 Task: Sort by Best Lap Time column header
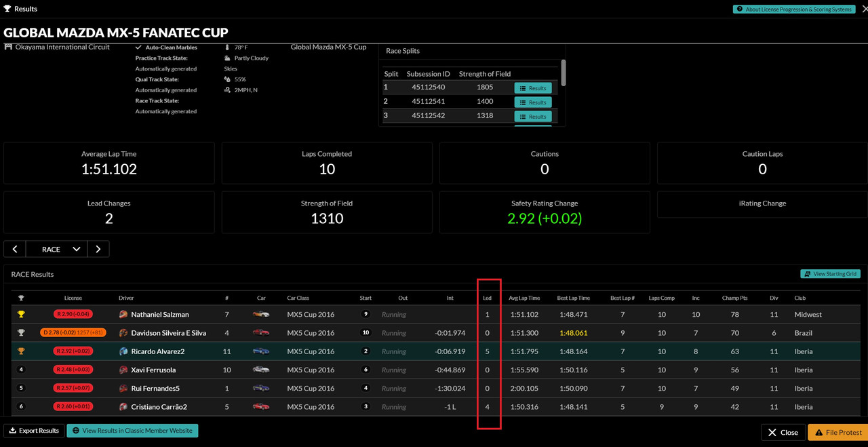pos(574,298)
